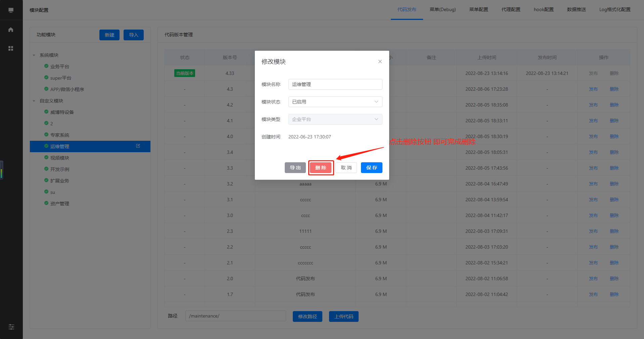Image resolution: width=644 pixels, height=339 pixels.
Task: Click the edit icon on 运维管理 row
Action: pos(138,146)
